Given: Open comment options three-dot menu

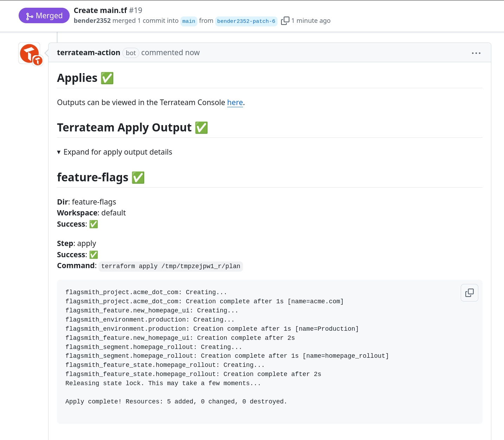Looking at the screenshot, I should 476,53.
